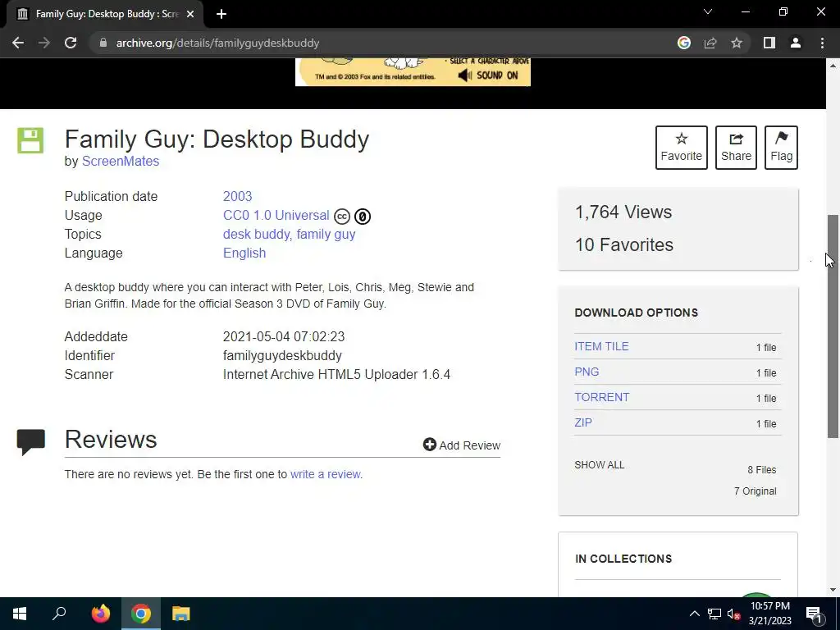Open Windows taskbar search

click(59, 614)
